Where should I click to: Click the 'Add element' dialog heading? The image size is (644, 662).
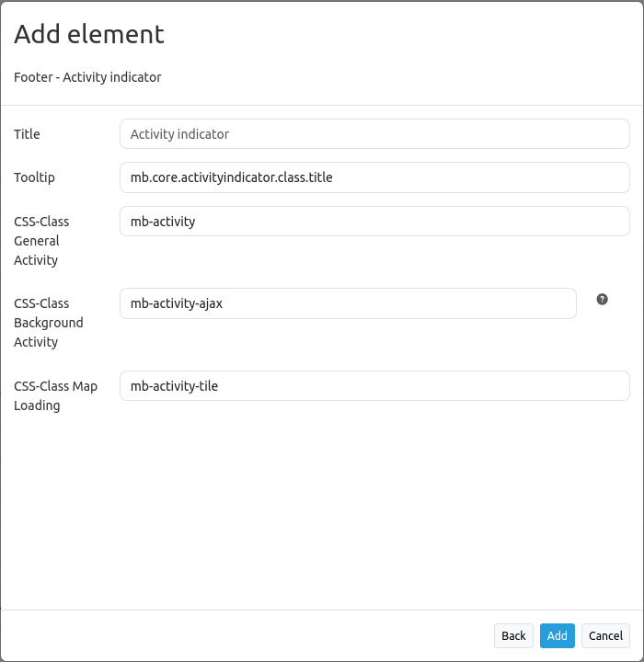coord(89,34)
